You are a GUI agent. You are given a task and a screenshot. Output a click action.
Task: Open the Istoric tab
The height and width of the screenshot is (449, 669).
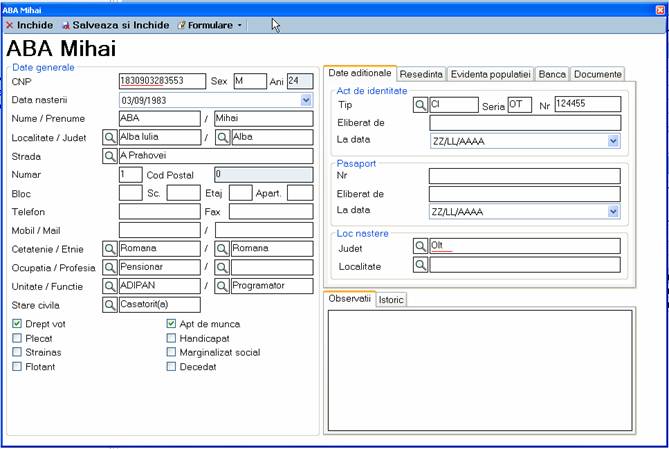pos(391,300)
